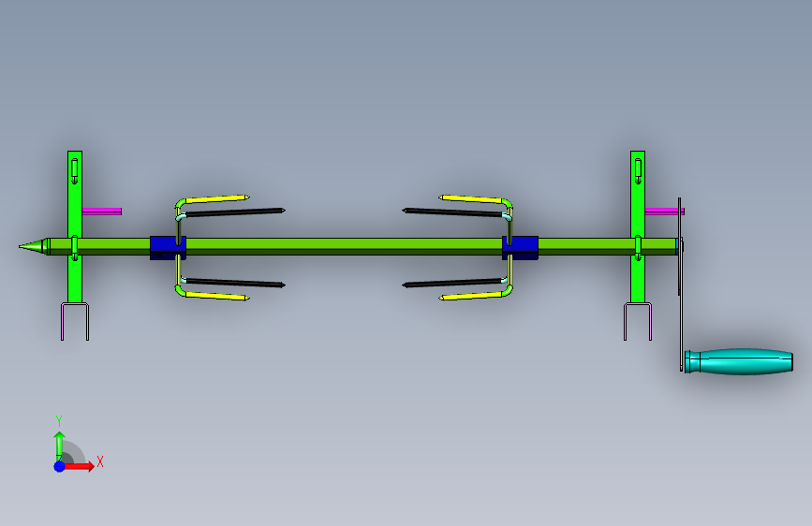
Task: Pick the left blue clamp block on the rod
Action: 168,248
